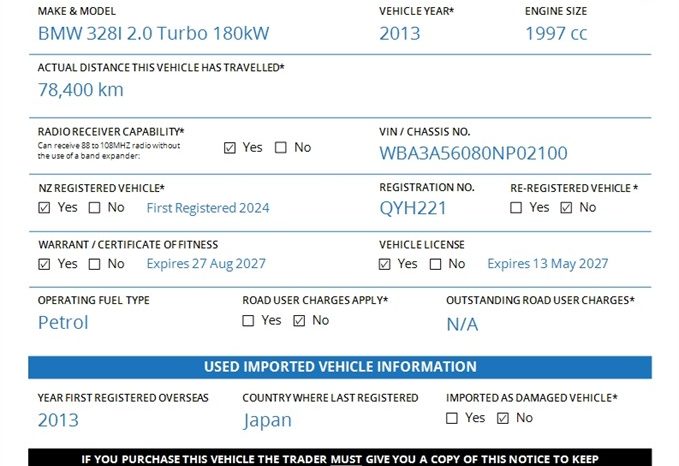Mark No under Vehicle License
The width and height of the screenshot is (679, 466).
[435, 264]
